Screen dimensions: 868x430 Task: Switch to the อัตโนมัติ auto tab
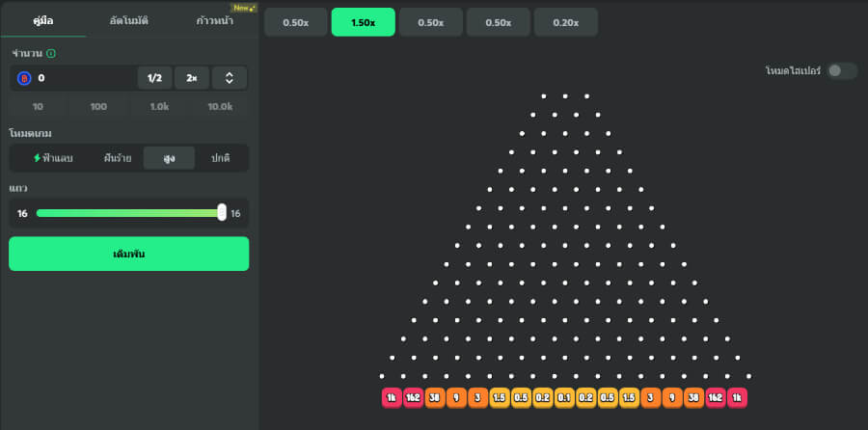point(128,21)
